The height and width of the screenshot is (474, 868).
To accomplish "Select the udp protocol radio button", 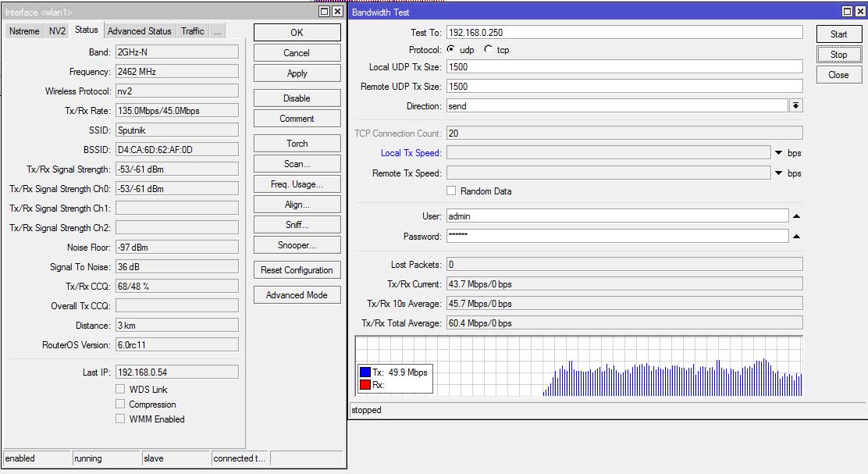I will [451, 49].
